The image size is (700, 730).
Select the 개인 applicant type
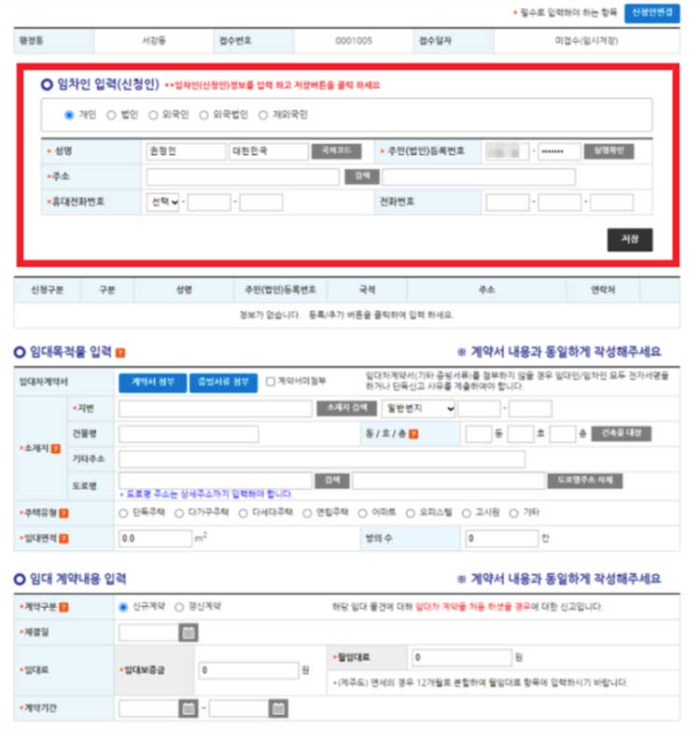click(x=69, y=115)
